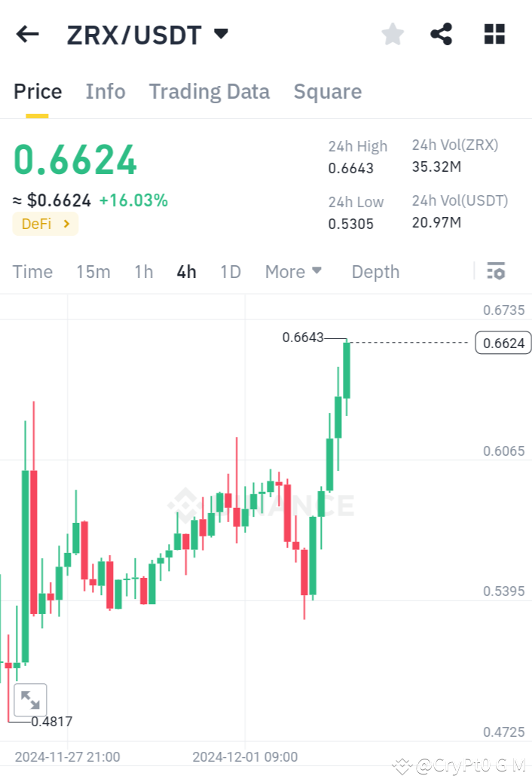Open the Trading Data tab
The width and height of the screenshot is (532, 782).
[x=209, y=91]
